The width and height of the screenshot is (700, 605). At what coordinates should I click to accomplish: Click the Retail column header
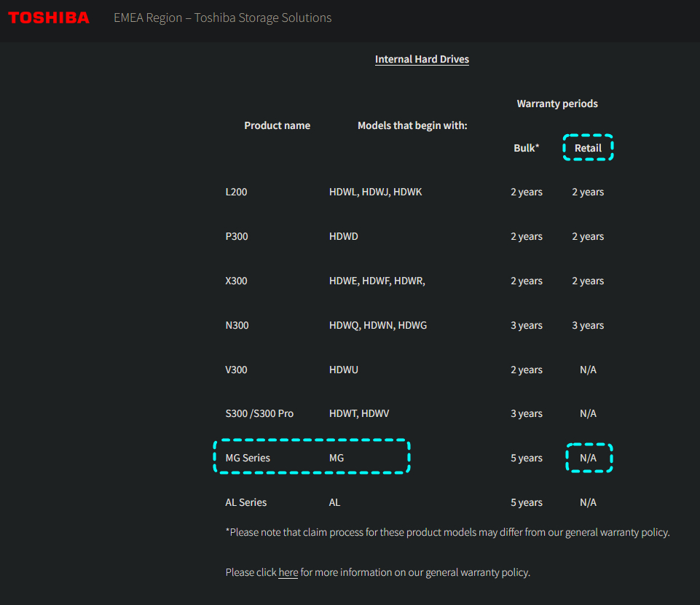(x=588, y=148)
